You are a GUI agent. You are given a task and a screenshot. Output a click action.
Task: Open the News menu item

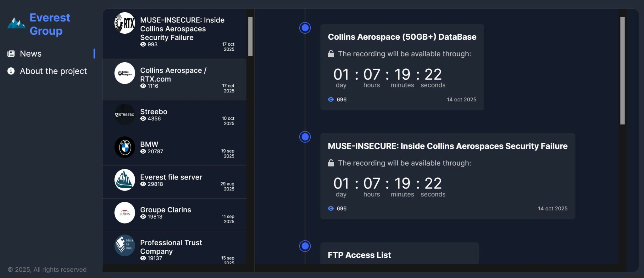coord(31,54)
